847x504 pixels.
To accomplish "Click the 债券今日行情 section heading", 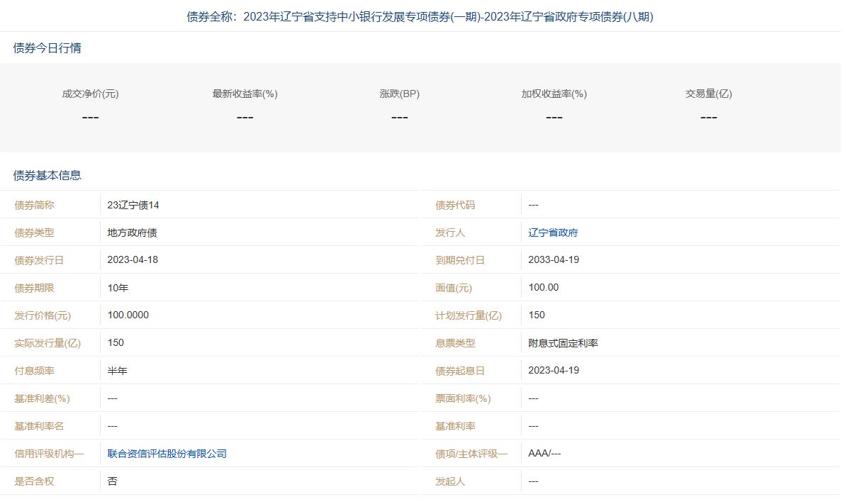I will click(47, 48).
